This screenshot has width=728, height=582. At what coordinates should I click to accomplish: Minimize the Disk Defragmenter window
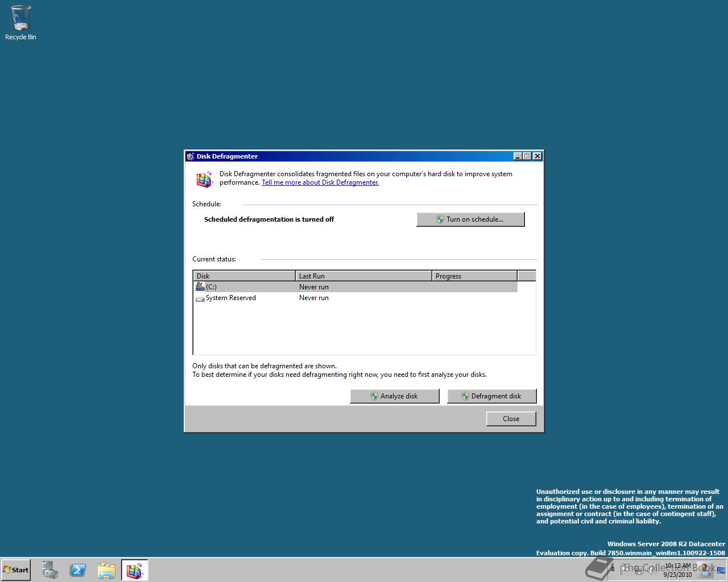click(x=518, y=156)
